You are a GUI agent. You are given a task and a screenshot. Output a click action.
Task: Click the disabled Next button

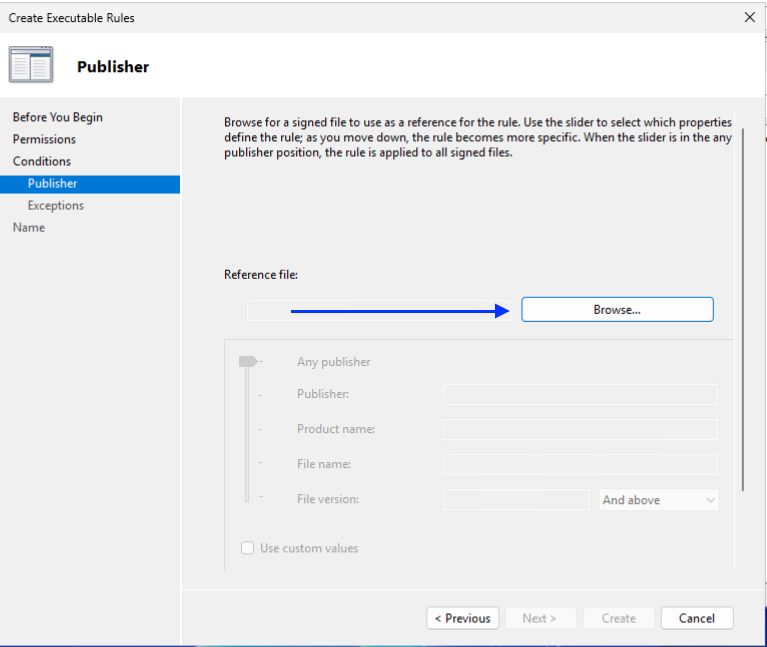(540, 618)
